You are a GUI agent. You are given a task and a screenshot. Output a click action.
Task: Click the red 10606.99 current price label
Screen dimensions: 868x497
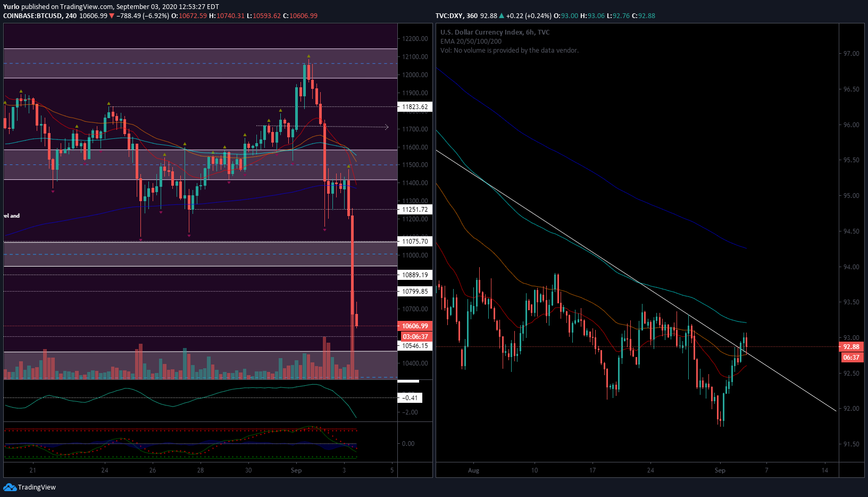point(415,326)
